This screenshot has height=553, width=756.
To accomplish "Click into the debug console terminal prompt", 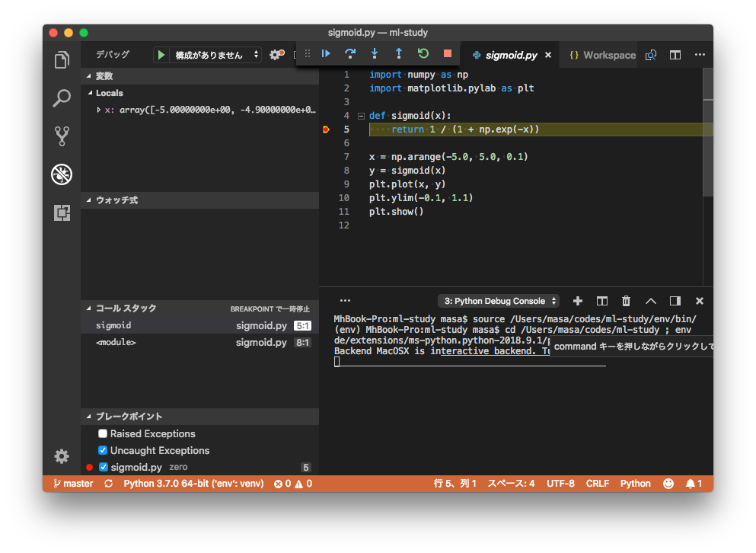I will pos(337,361).
